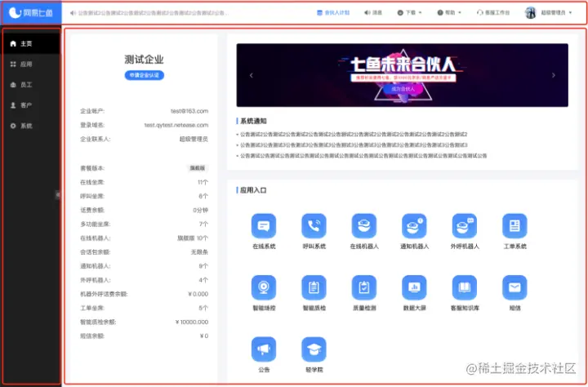Collapse the left sidebar with handle arrow
The image size is (588, 387).
(x=58, y=194)
